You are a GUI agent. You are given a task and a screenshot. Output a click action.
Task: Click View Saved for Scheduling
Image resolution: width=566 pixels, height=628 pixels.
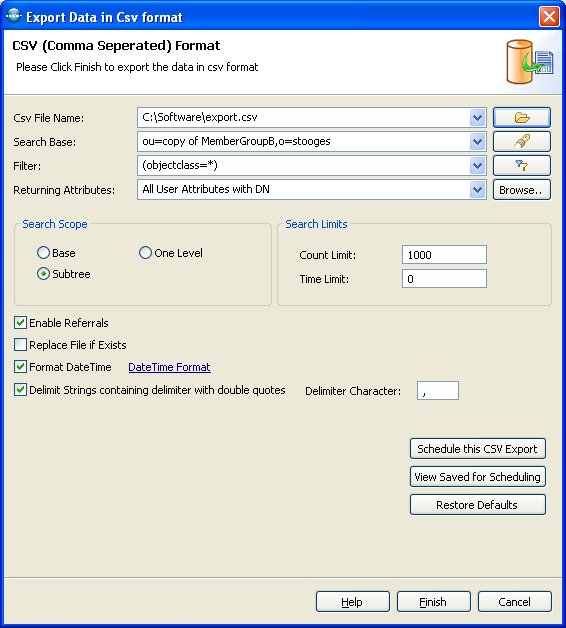[477, 477]
